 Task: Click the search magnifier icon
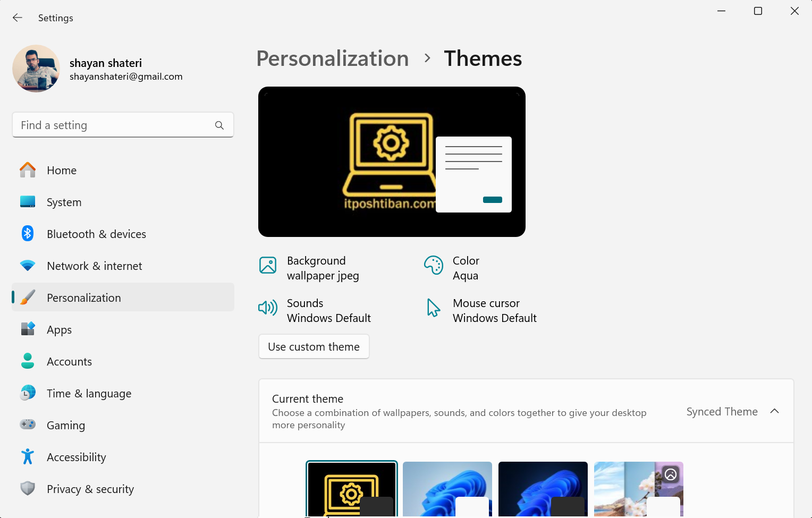pos(219,125)
